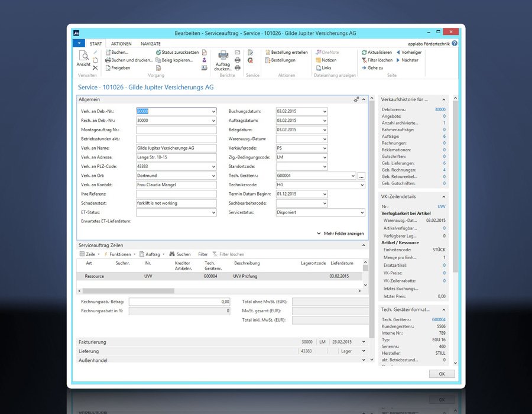Click Bestellung erstellen icon
Viewport: 532px width, 414px height.
pyautogui.click(x=268, y=52)
